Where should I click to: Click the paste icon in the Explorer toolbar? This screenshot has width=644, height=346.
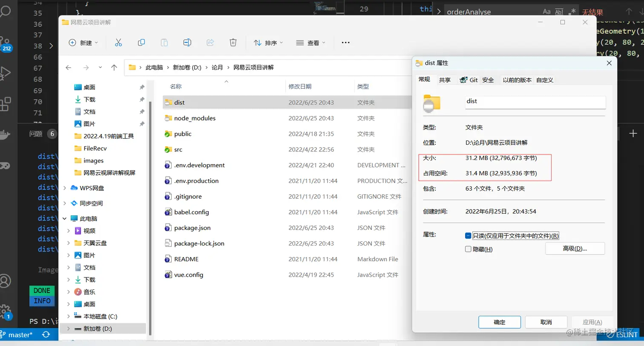click(164, 43)
